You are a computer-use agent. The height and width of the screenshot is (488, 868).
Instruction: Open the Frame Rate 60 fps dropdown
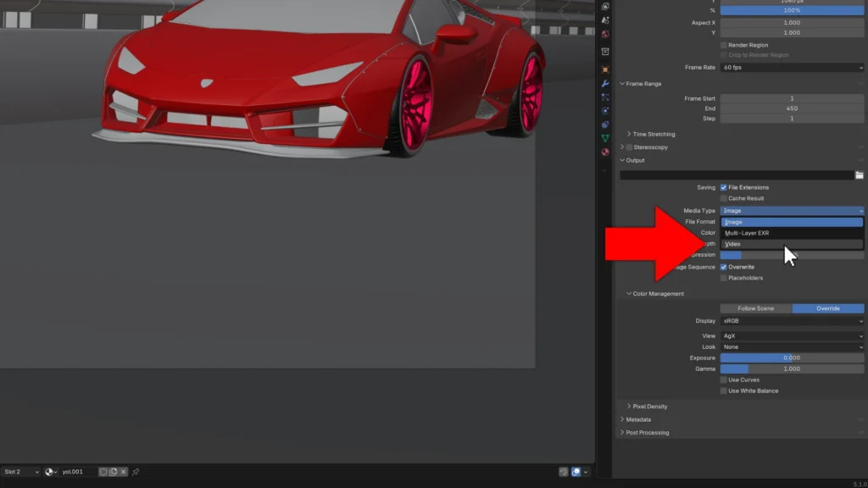792,68
